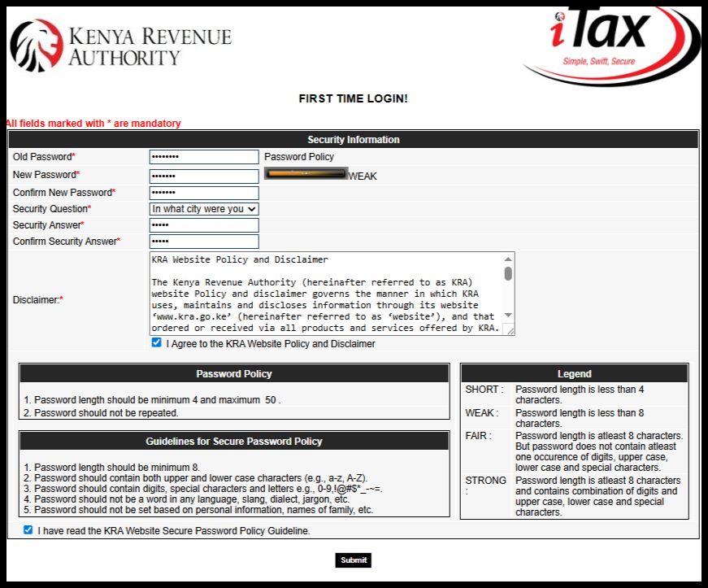Click the Legend panel header
708x588 pixels.
[x=575, y=373]
